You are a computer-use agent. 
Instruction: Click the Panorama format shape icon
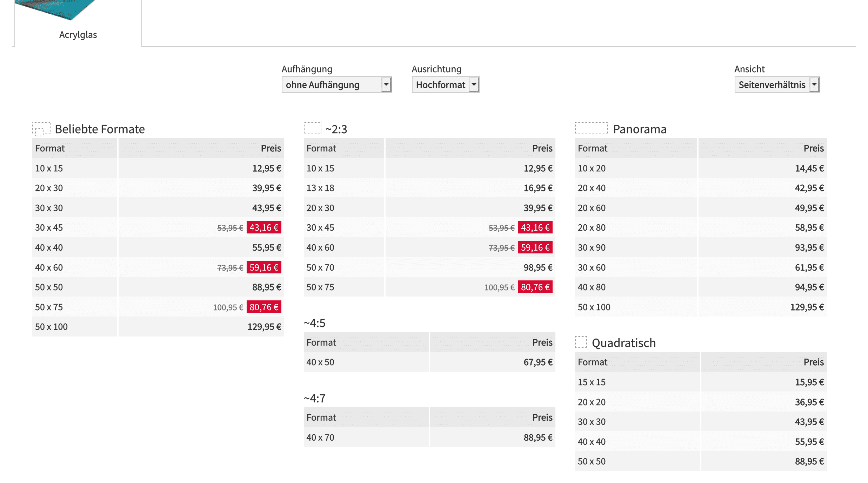591,128
